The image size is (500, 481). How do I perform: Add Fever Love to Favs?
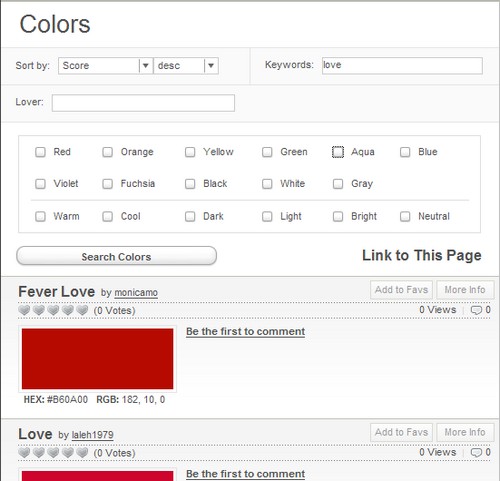click(401, 290)
